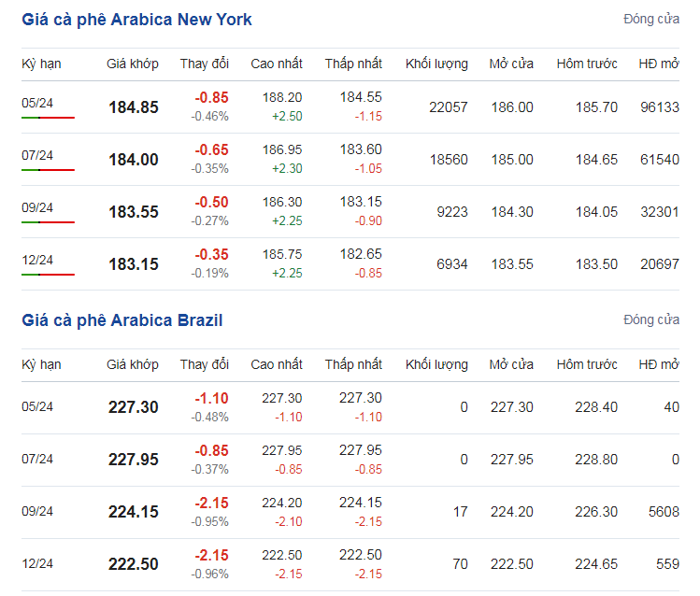Viewport: 700px width, 596px height.
Task: Select Brazil 05/24 contract price 227.30
Action: click(133, 407)
